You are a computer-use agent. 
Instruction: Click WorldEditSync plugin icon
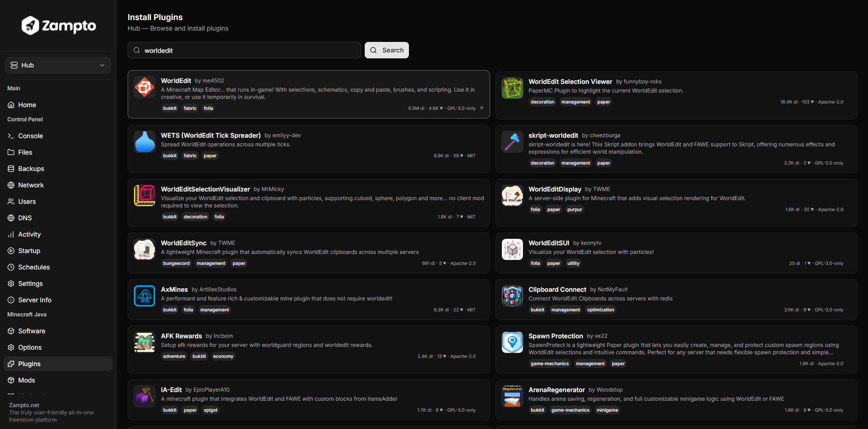(x=145, y=249)
